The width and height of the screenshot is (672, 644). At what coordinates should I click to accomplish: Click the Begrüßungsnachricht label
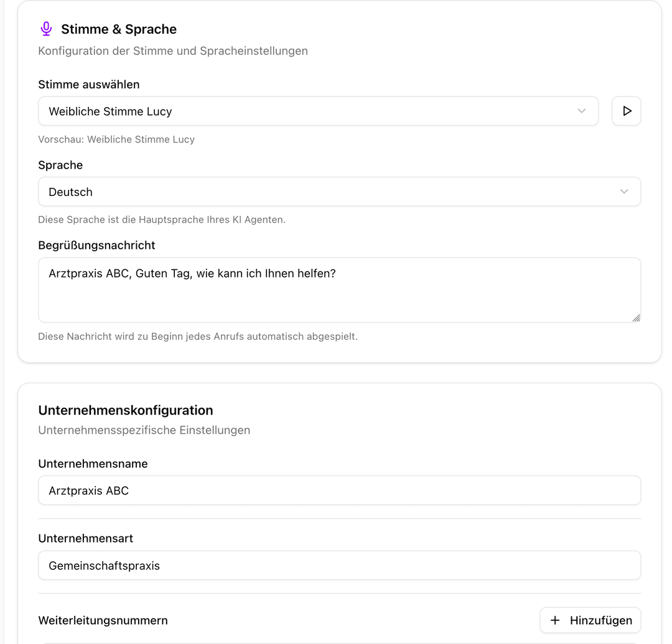(x=96, y=245)
